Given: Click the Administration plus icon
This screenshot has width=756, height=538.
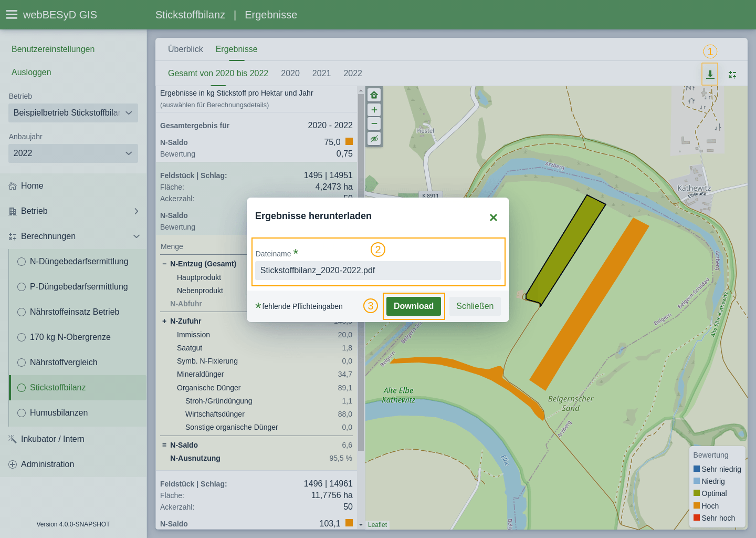Looking at the screenshot, I should (13, 464).
